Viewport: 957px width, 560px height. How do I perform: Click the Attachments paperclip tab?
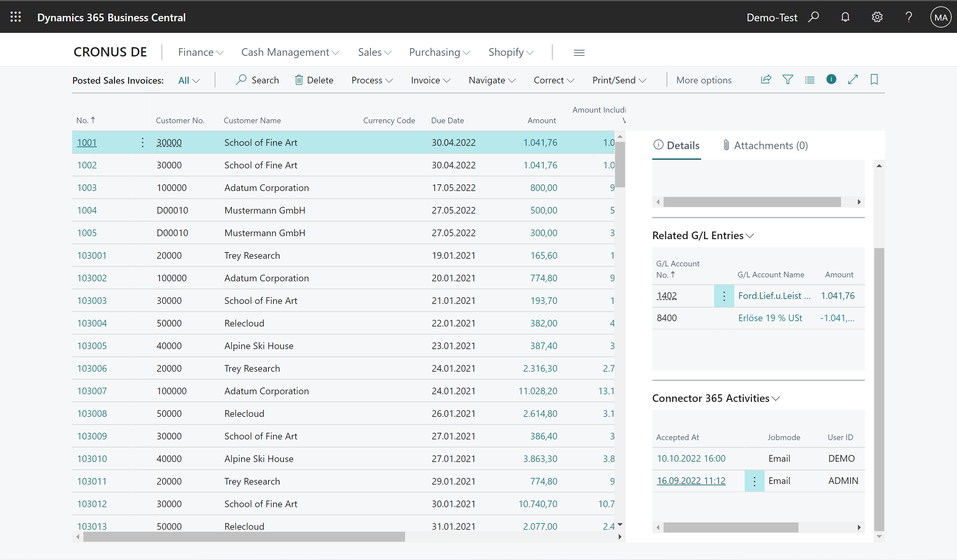pyautogui.click(x=765, y=145)
